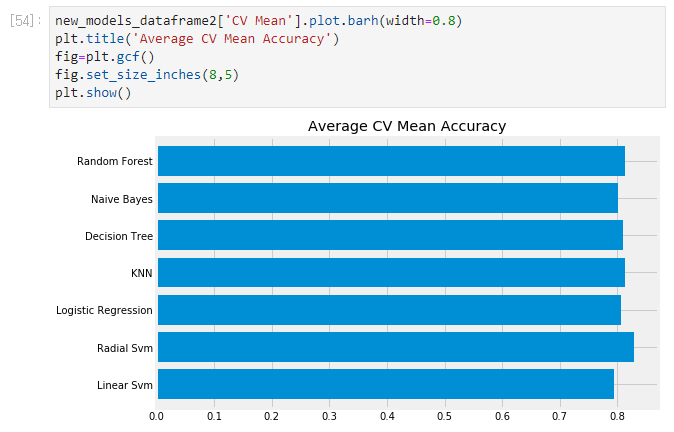Image resolution: width=674 pixels, height=432 pixels.
Task: Click the Random Forest bar
Action: pyautogui.click(x=391, y=161)
